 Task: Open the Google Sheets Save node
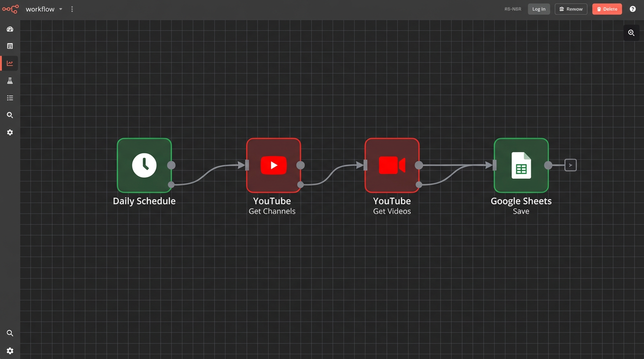pyautogui.click(x=521, y=165)
